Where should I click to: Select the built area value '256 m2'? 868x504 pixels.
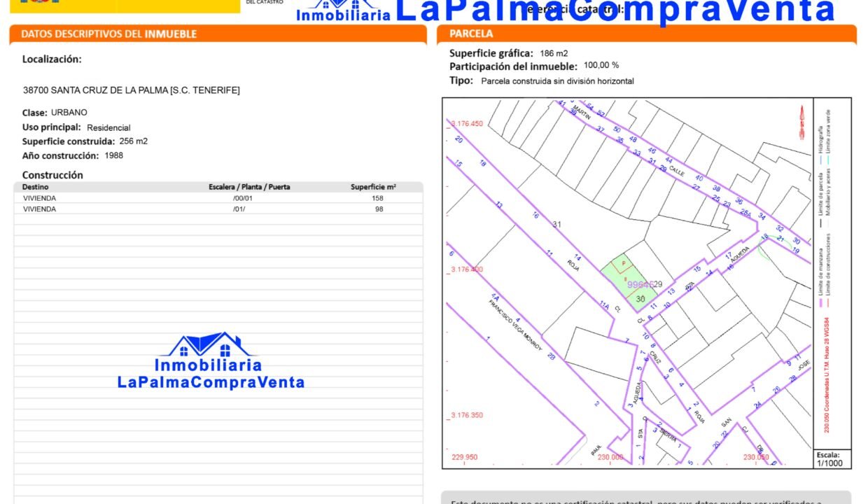pyautogui.click(x=134, y=141)
